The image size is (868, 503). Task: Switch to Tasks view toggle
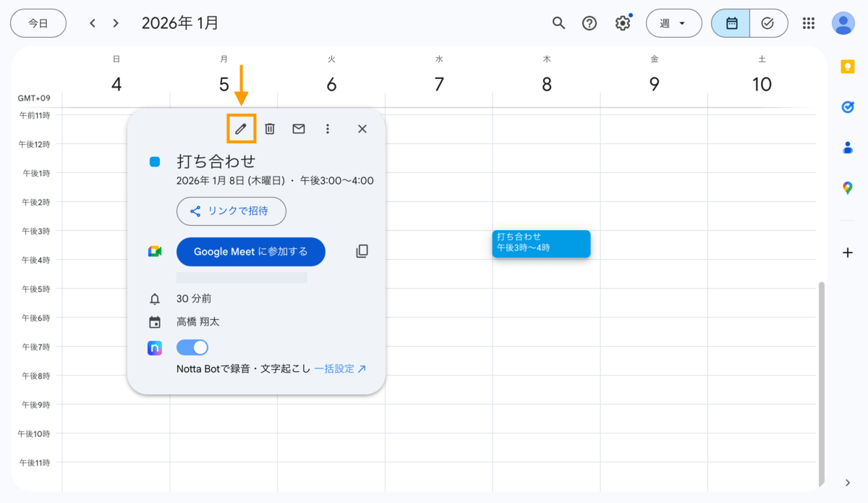768,23
